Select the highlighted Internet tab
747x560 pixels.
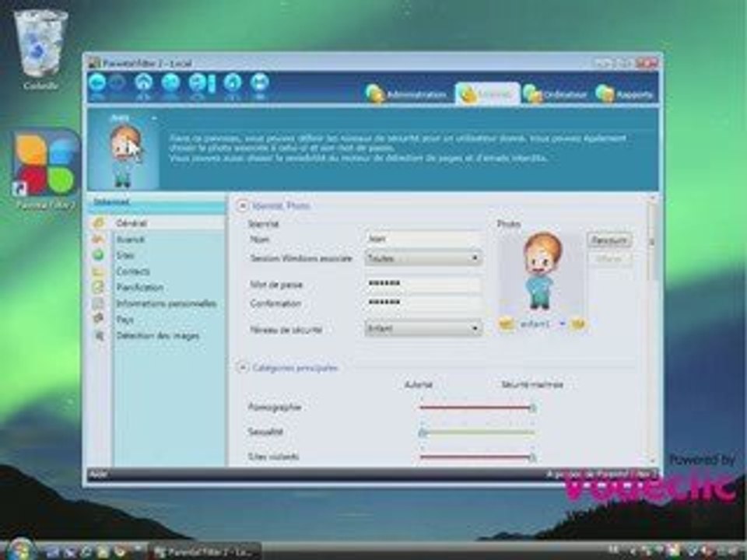click(x=487, y=94)
